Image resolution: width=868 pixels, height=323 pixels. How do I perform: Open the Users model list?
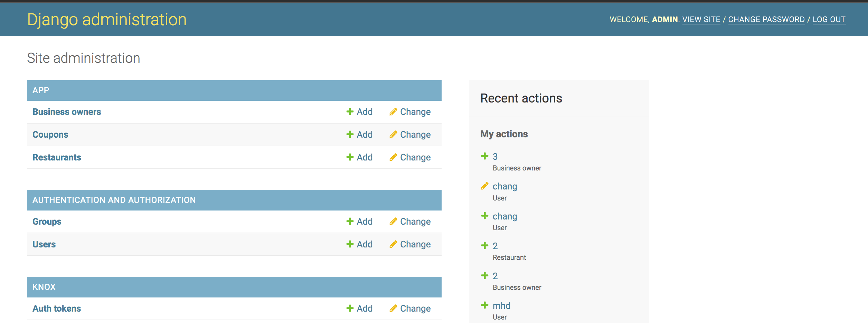point(44,244)
